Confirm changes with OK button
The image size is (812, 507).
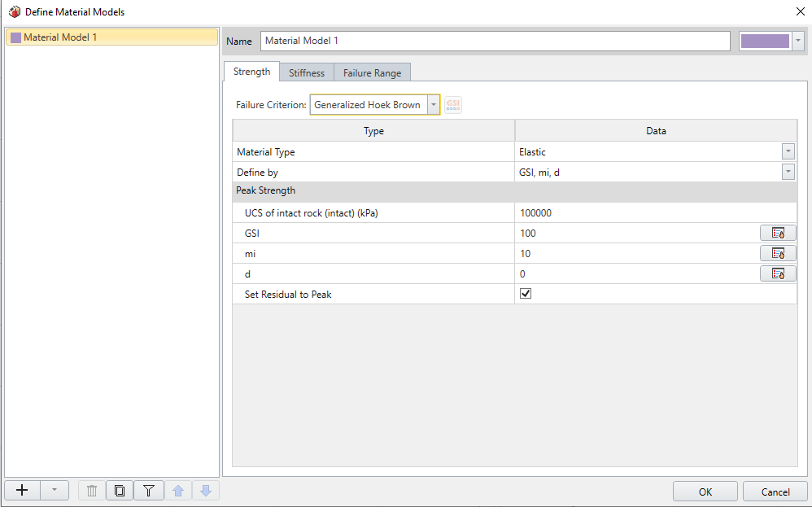[705, 491]
